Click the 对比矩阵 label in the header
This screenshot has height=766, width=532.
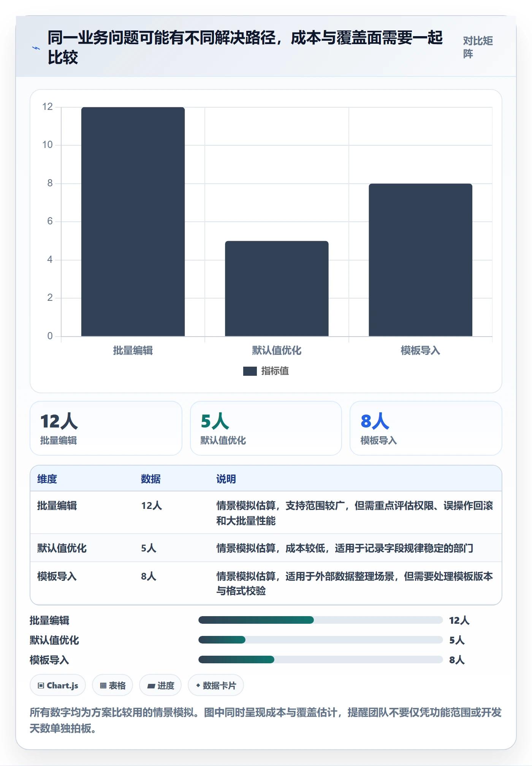point(478,48)
